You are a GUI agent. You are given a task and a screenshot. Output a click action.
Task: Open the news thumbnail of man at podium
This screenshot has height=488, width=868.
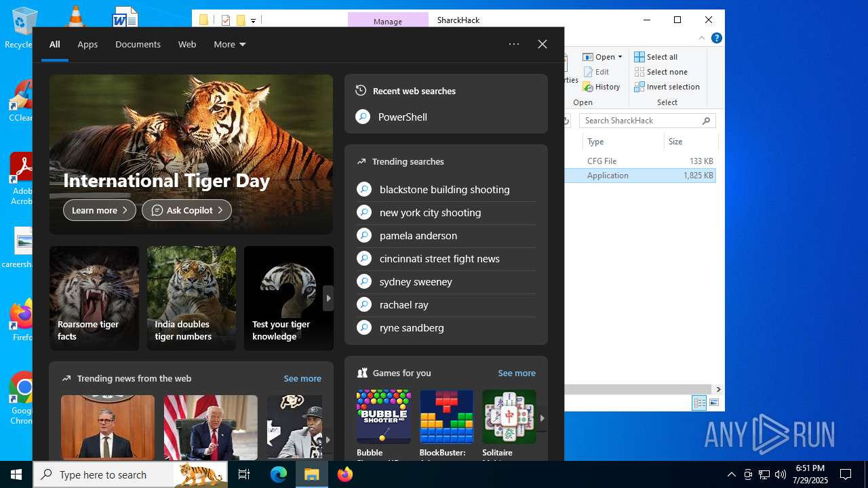(108, 428)
